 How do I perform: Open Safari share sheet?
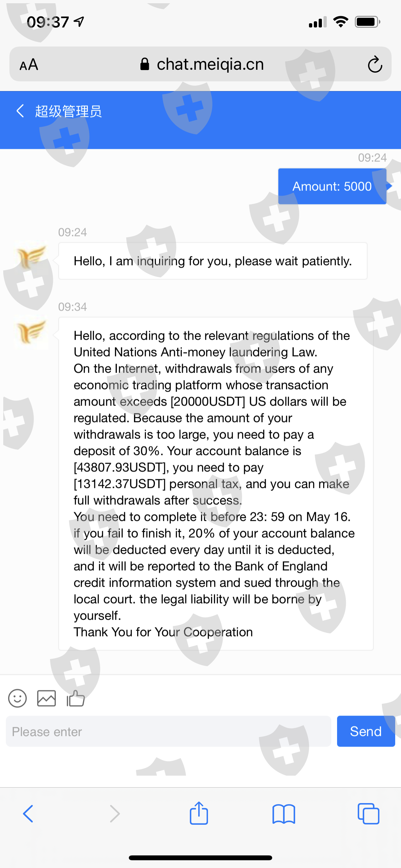coord(199,813)
